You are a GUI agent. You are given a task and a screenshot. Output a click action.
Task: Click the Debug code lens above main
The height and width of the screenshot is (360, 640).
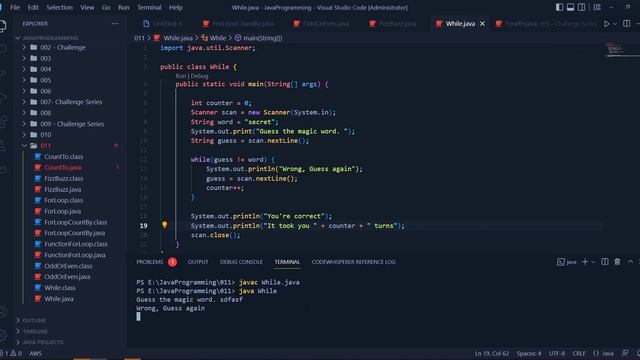200,76
